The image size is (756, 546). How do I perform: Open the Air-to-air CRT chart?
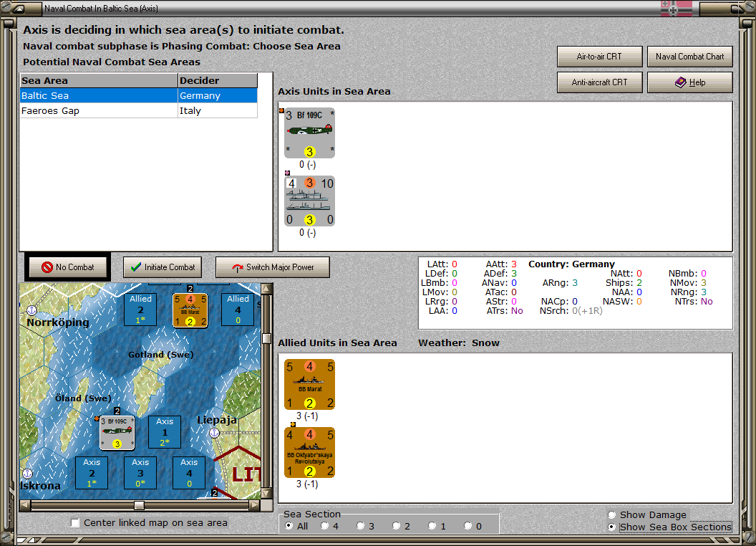(599, 57)
